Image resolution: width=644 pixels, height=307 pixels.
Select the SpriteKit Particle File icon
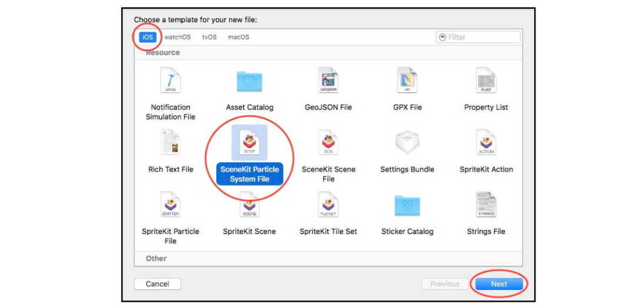coord(170,205)
